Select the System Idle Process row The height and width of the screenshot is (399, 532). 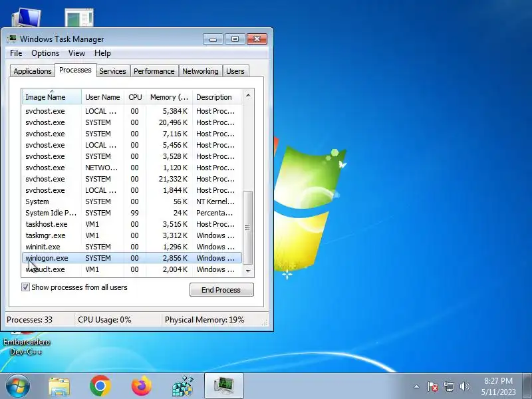132,213
